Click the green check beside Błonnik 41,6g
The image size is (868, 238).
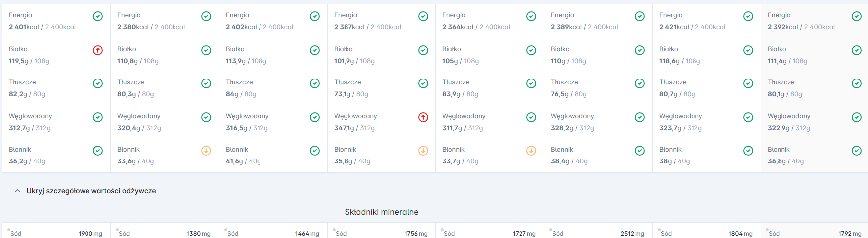click(315, 151)
